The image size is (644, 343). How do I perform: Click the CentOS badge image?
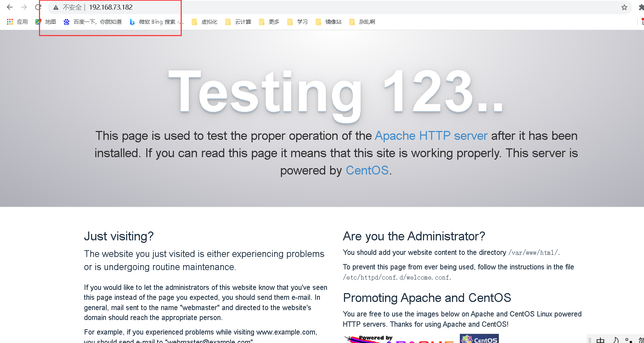click(479, 339)
